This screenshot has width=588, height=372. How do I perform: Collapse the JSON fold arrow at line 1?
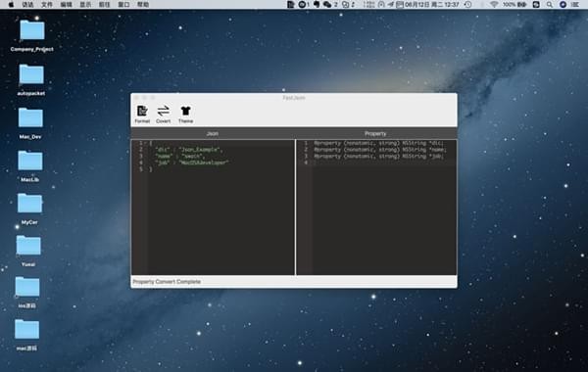pos(145,144)
